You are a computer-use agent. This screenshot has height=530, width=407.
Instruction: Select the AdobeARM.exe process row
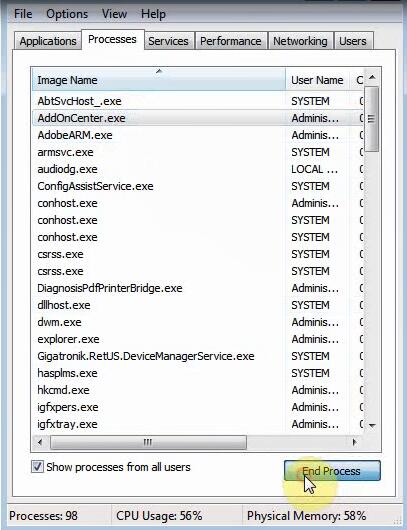coord(198,135)
